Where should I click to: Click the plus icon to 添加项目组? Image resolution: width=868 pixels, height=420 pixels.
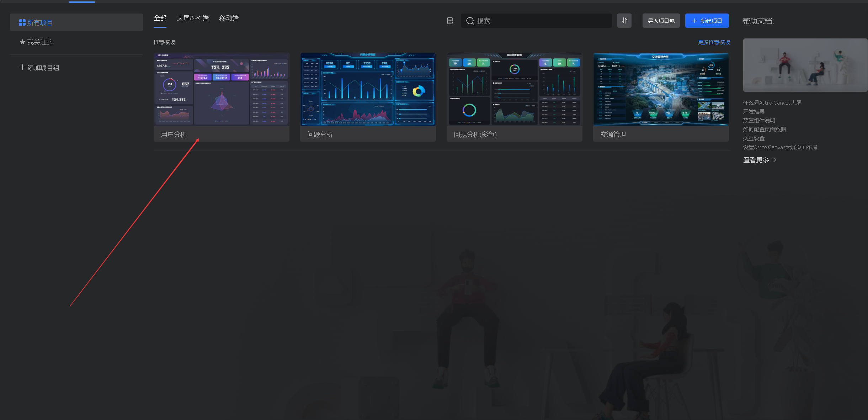point(22,67)
